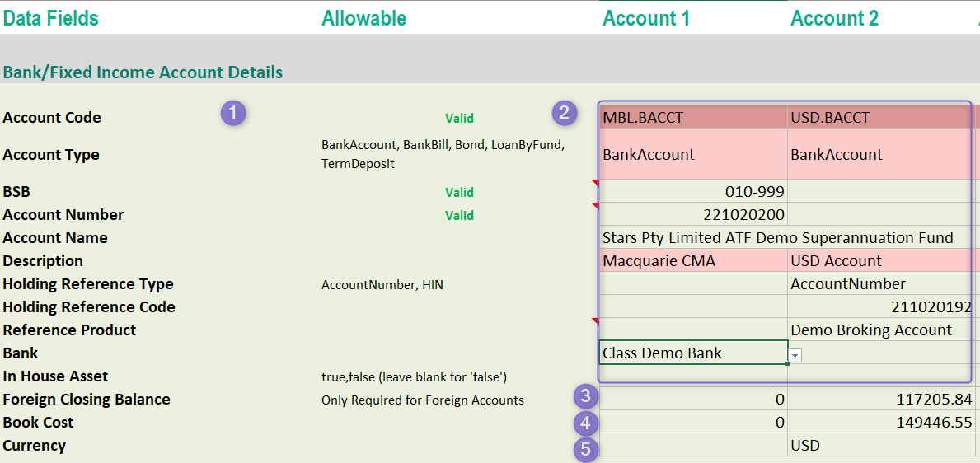Select Account 1 foreign closing balance 0
Image resolution: width=980 pixels, height=463 pixels.
pos(693,399)
